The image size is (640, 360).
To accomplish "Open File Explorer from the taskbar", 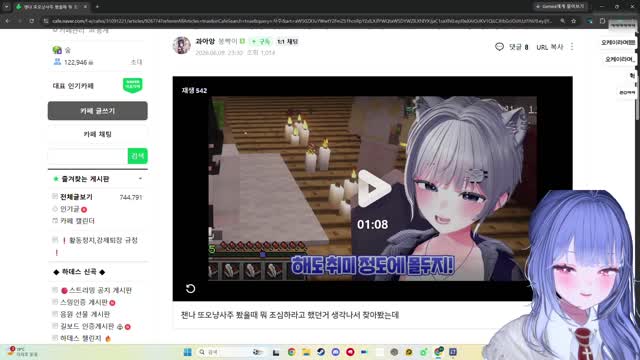I will (x=306, y=352).
